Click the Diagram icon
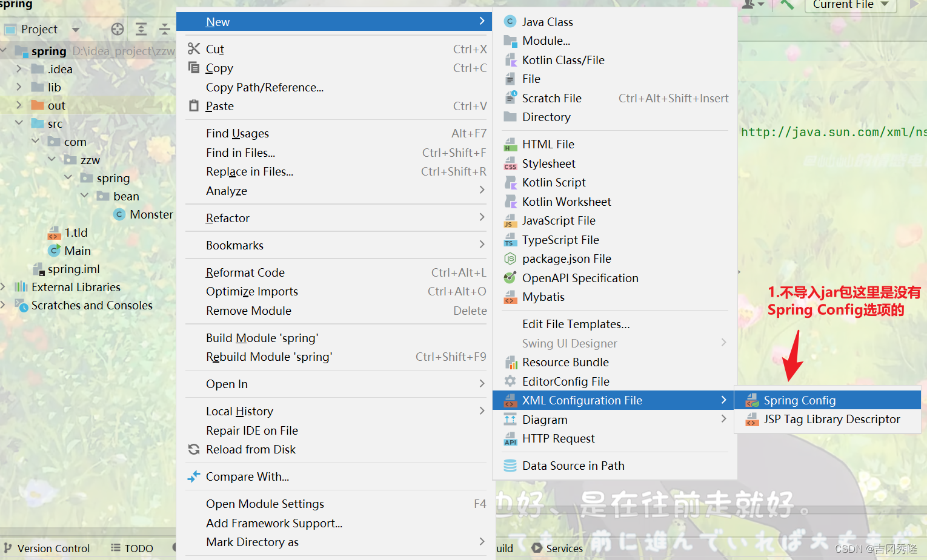This screenshot has height=560, width=927. tap(510, 420)
